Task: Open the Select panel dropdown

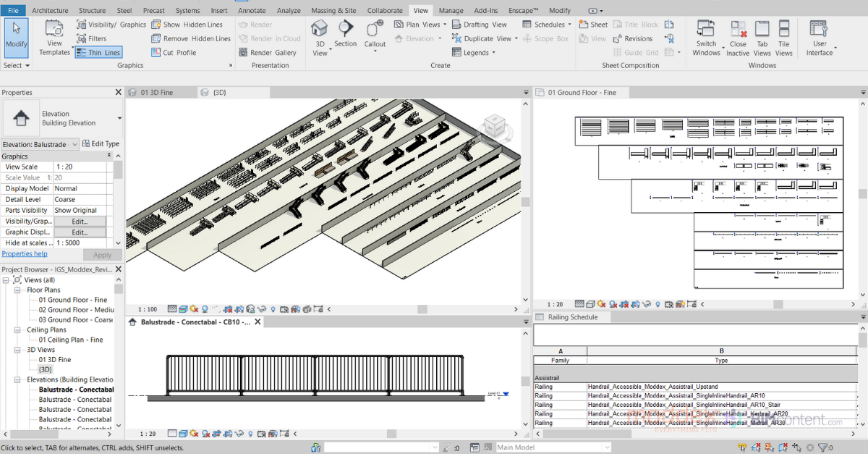Action: 17,65
